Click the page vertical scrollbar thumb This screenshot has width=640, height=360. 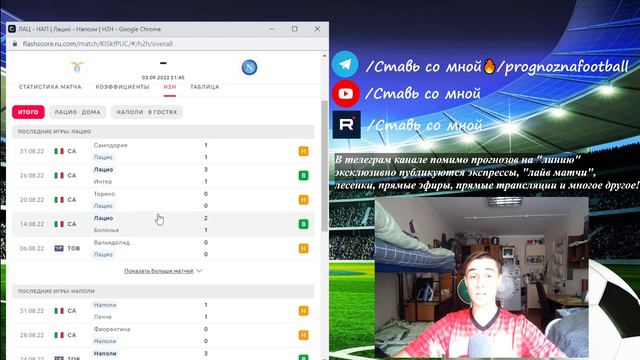pos(324,165)
